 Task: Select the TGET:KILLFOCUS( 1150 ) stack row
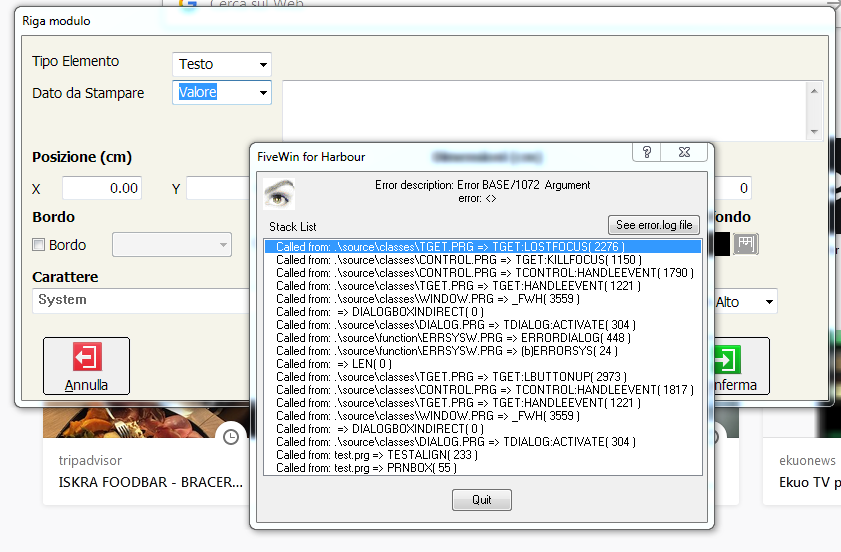coord(483,260)
